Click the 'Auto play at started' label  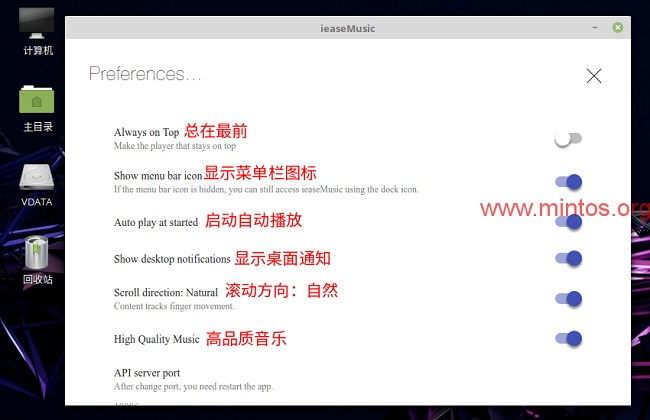click(156, 223)
